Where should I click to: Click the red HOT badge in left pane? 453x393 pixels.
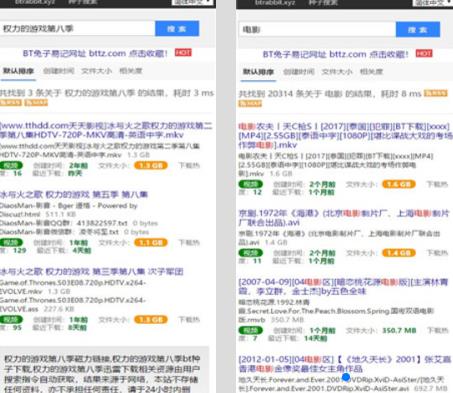click(183, 52)
